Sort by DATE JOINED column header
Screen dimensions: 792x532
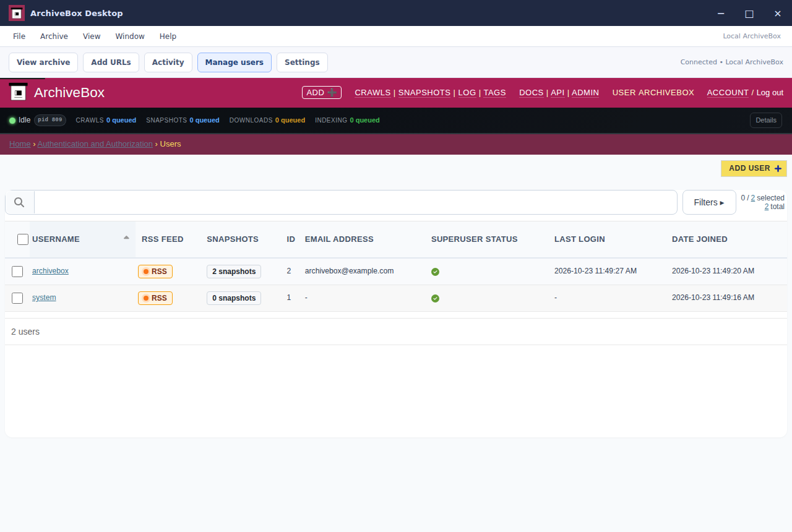click(700, 239)
